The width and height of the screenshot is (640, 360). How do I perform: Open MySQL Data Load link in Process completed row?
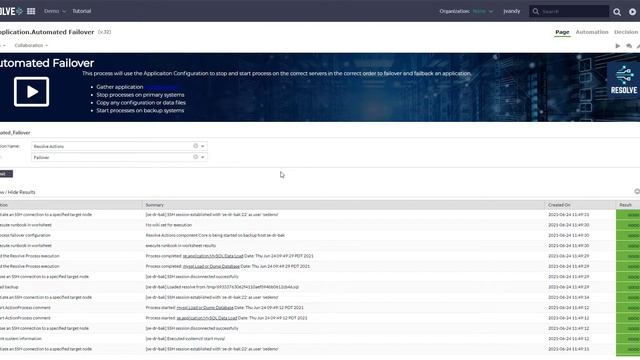tap(213, 256)
